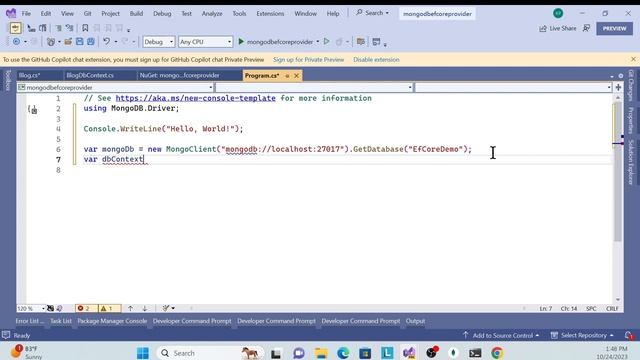Open the File menu
The height and width of the screenshot is (360, 640).
point(26,13)
